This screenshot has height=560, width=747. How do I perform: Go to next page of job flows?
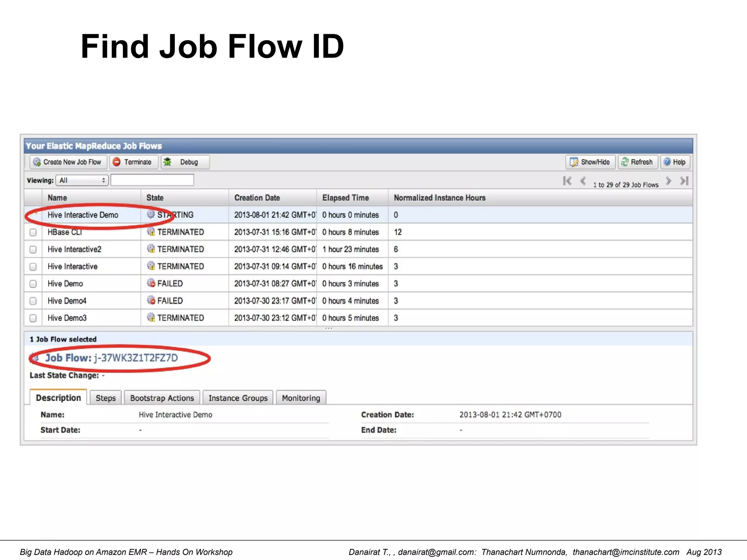668,181
